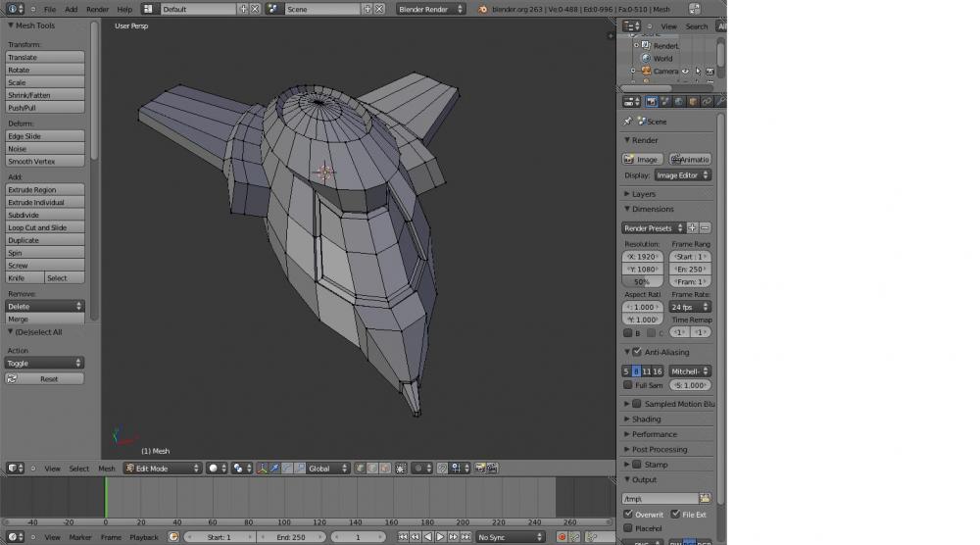Image resolution: width=980 pixels, height=545 pixels.
Task: Open the Render menu
Action: click(x=97, y=10)
